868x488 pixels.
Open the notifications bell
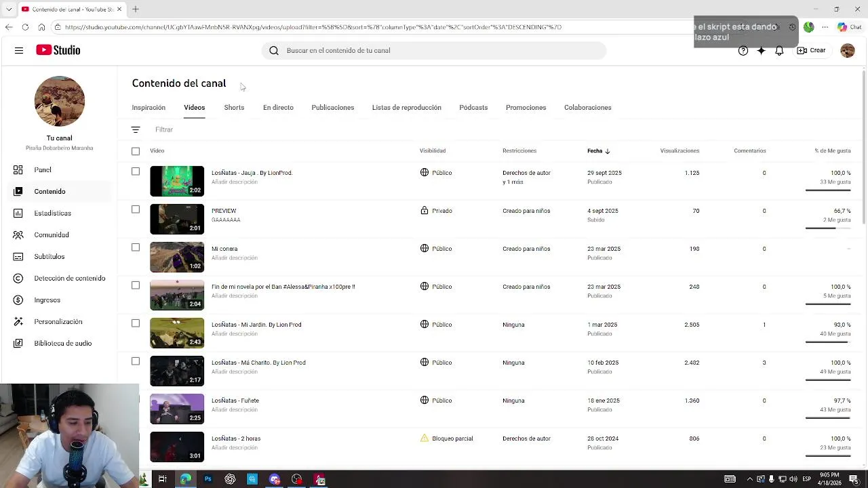[x=779, y=50]
